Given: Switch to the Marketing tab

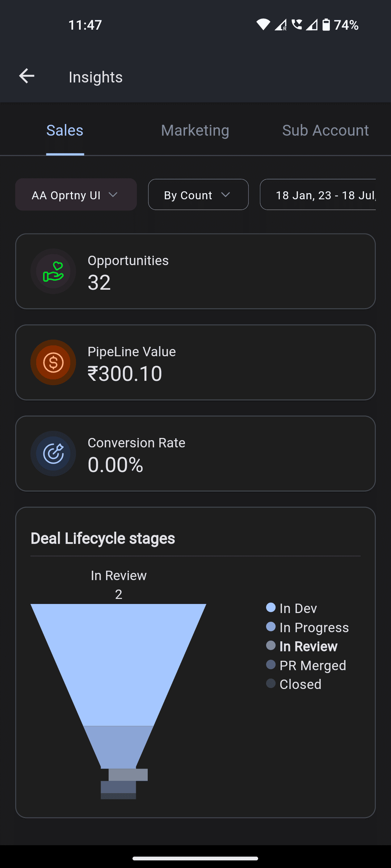Looking at the screenshot, I should click(195, 130).
